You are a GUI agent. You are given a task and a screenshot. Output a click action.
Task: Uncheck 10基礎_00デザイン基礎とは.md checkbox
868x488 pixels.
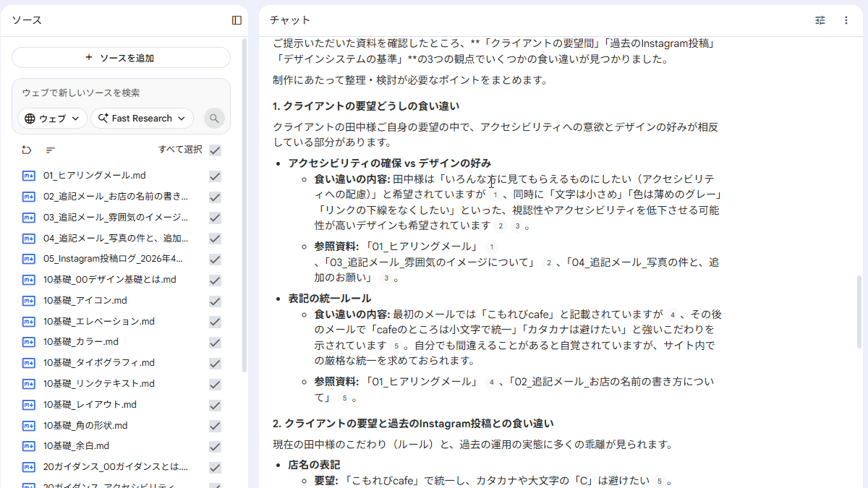[215, 280]
